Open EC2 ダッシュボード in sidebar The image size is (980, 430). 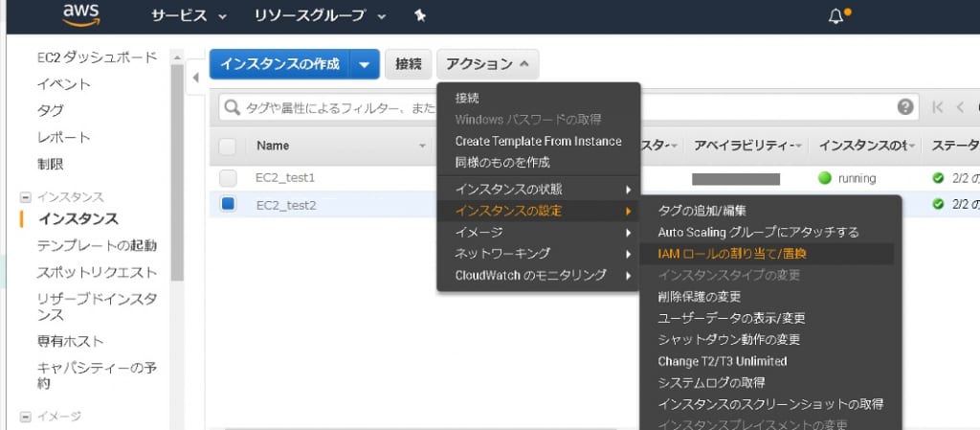(x=97, y=57)
